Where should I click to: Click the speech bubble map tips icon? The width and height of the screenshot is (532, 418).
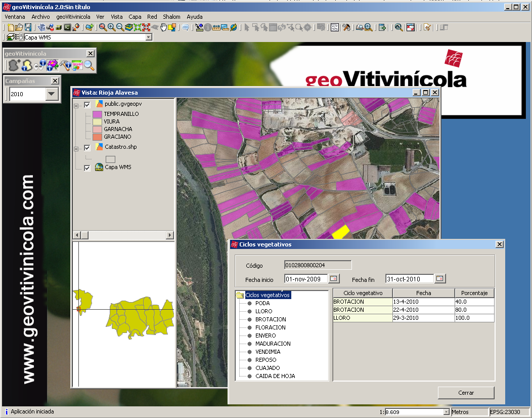pos(185,27)
